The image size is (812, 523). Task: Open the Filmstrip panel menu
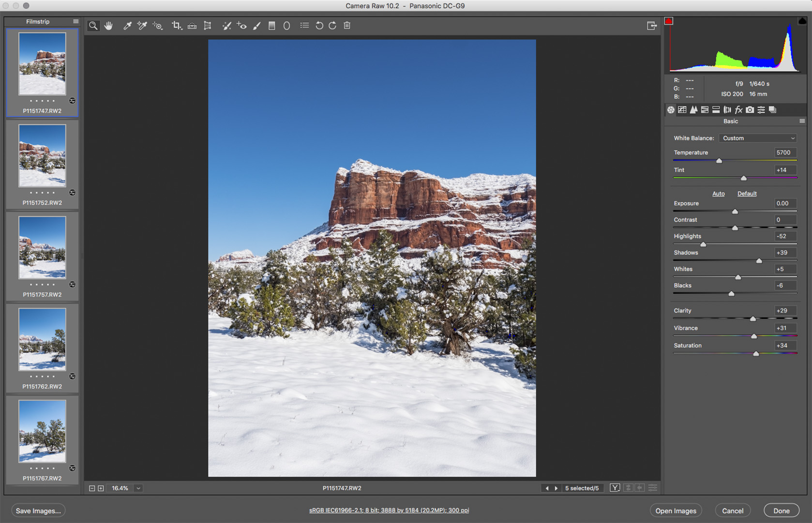click(x=75, y=21)
